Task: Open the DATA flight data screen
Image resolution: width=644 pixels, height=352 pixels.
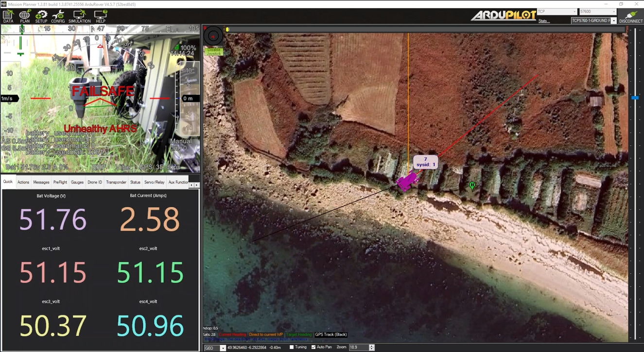Action: 8,17
